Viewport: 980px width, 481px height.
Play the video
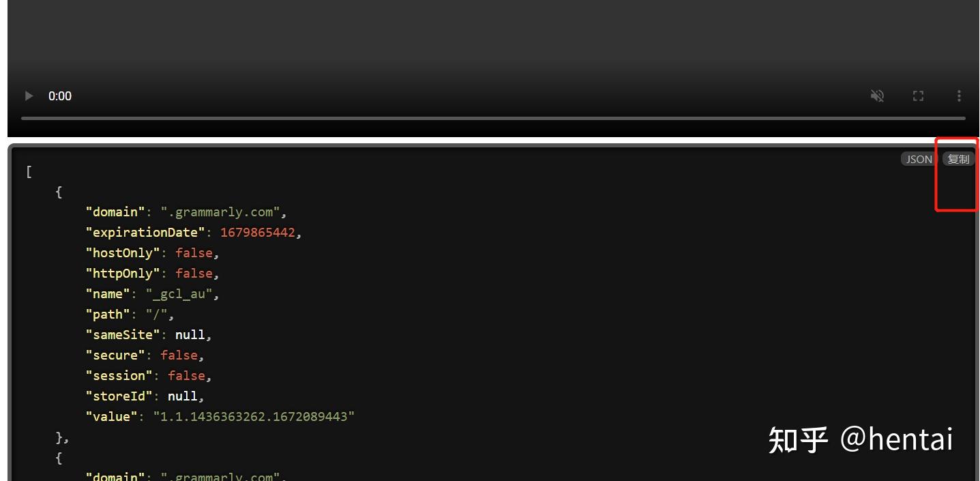(29, 96)
